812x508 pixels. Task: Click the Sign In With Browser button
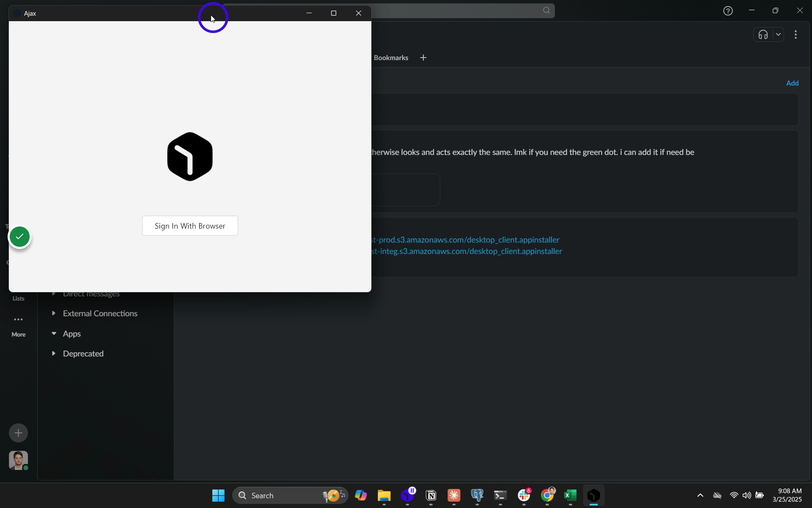(190, 226)
